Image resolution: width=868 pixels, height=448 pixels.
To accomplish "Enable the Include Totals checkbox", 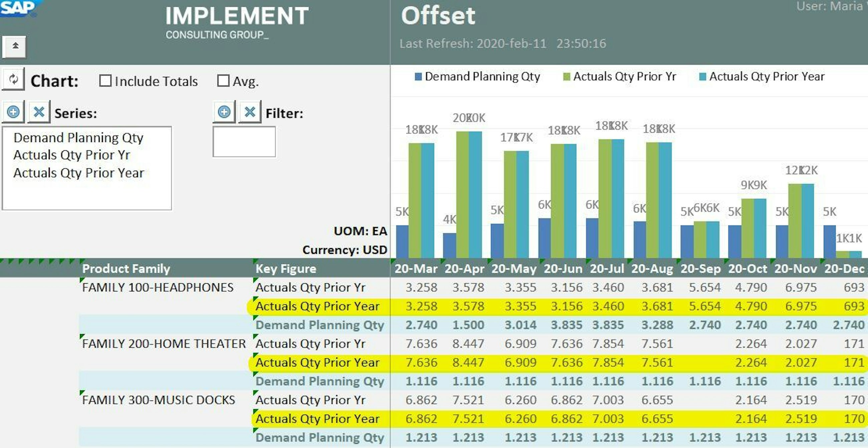I will coord(105,81).
